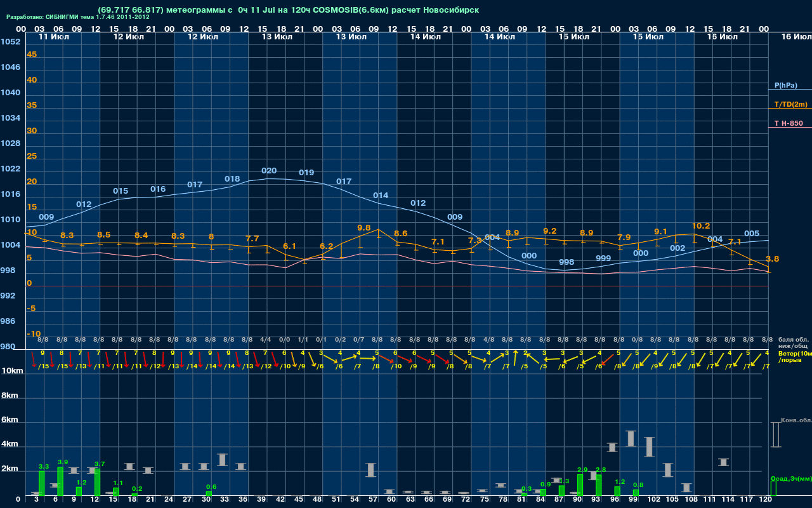Select the 014 pressure label
Viewport: 812px width, 508px height.
point(381,196)
